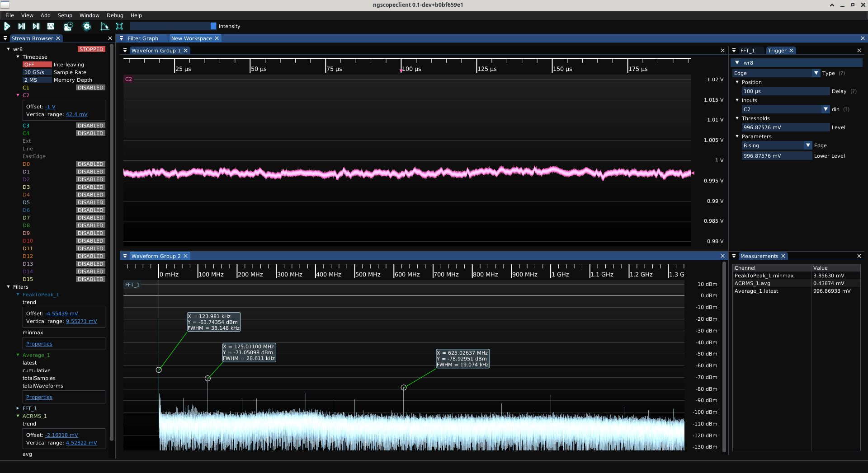The width and height of the screenshot is (868, 473).
Task: Open the Waveform Group 1 dock menu
Action: coord(125,51)
